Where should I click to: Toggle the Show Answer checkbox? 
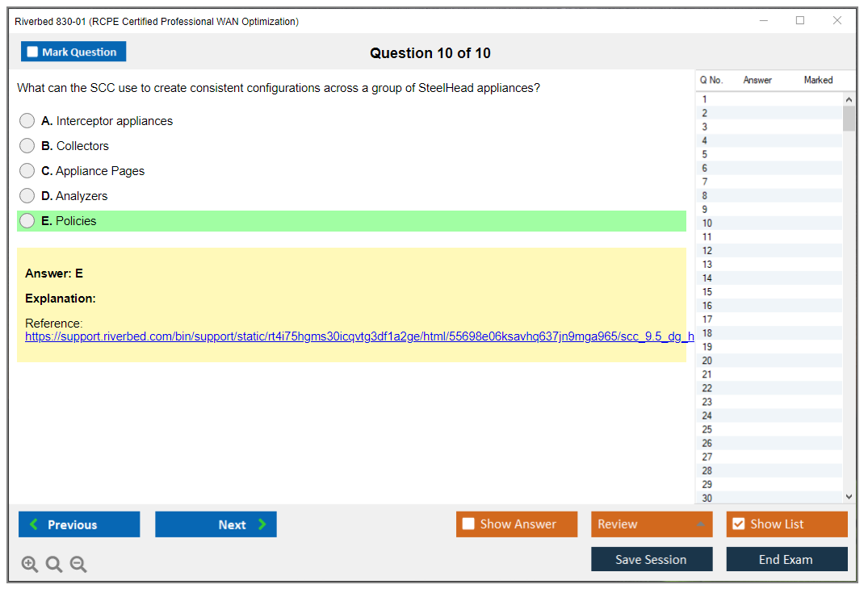coord(469,524)
